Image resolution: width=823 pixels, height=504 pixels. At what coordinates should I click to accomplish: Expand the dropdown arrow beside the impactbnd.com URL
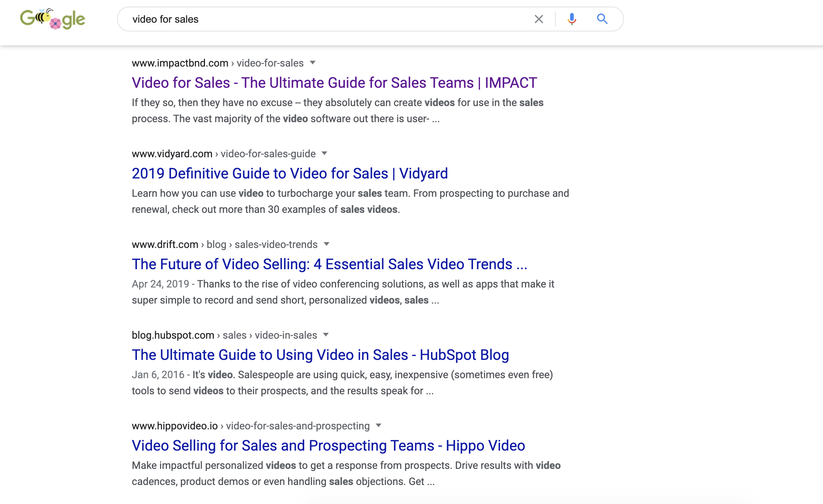[313, 63]
